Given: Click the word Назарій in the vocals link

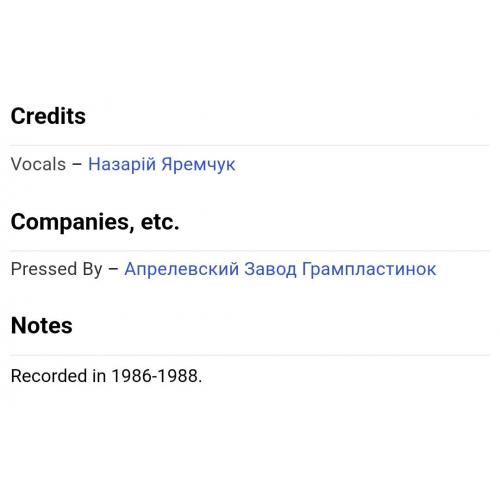Looking at the screenshot, I should point(122,164).
